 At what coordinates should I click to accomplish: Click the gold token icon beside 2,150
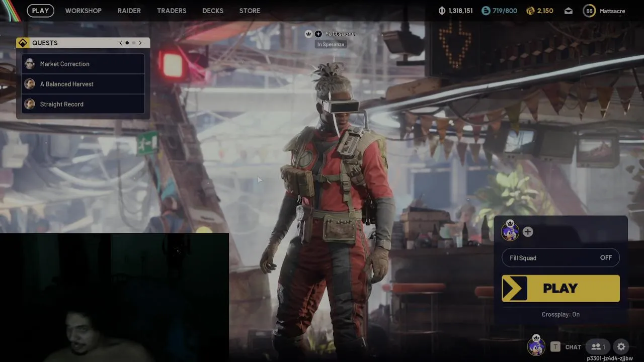(530, 11)
